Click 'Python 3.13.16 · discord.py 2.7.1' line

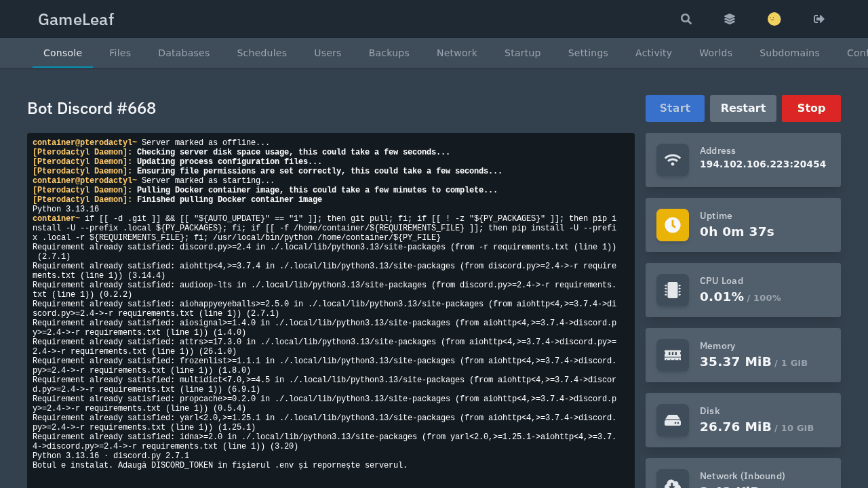(x=111, y=456)
